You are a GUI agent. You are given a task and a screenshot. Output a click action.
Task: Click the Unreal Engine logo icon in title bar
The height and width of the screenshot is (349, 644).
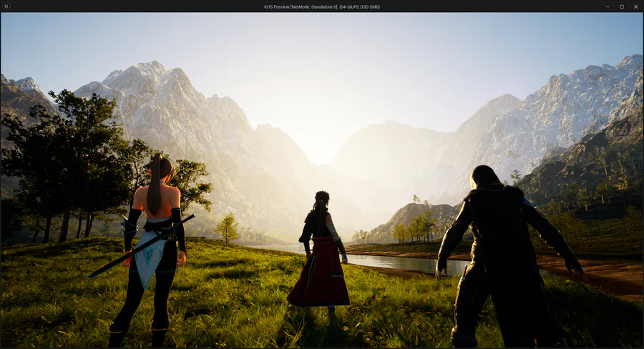[6, 6]
